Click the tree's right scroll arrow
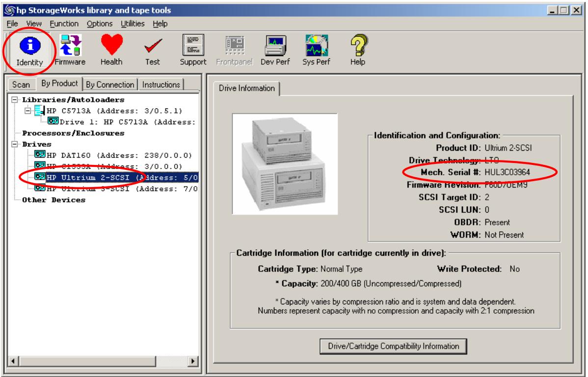The height and width of the screenshot is (377, 588). pyautogui.click(x=193, y=361)
